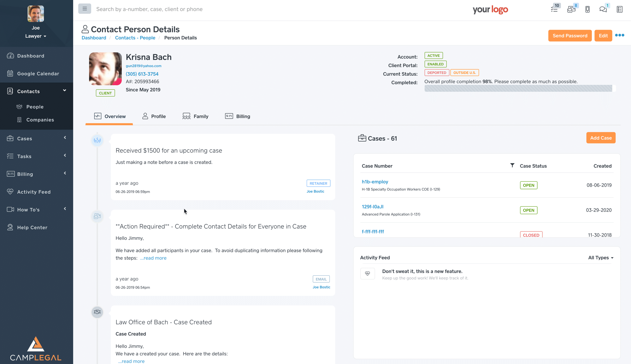Click the retainer timeline icon

[x=97, y=140]
